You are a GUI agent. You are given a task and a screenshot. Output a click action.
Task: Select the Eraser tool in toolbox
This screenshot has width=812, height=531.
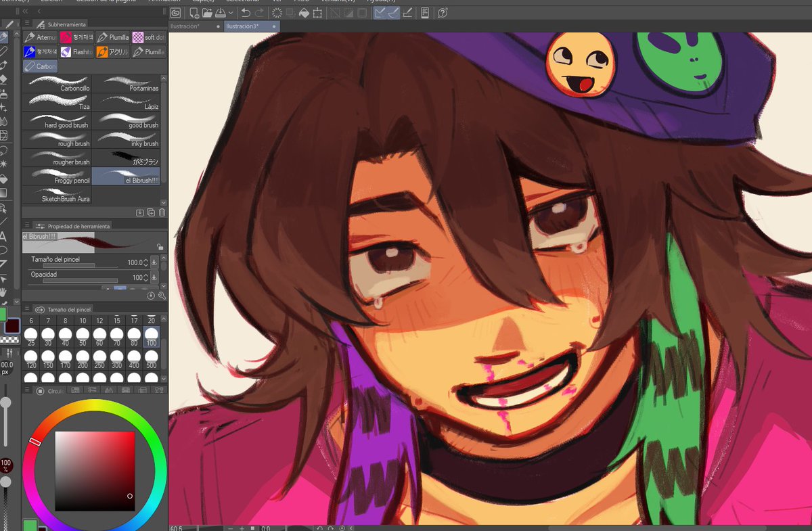(x=4, y=79)
